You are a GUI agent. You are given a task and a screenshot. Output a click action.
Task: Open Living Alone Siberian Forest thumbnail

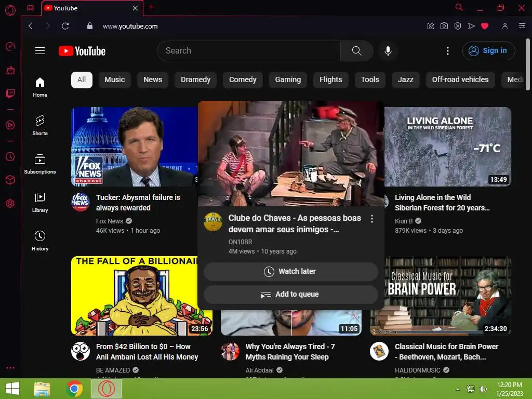coord(447,147)
